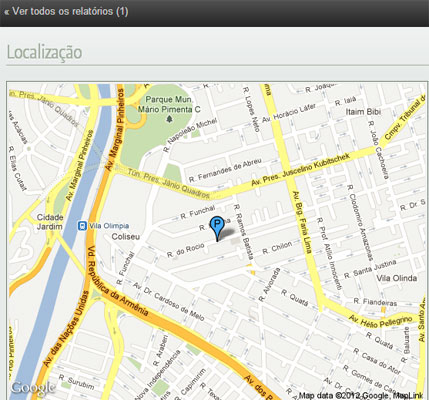The width and height of the screenshot is (429, 400).
Task: Click the tree icon in Parque Mário Pimenta
Action: coord(170,118)
